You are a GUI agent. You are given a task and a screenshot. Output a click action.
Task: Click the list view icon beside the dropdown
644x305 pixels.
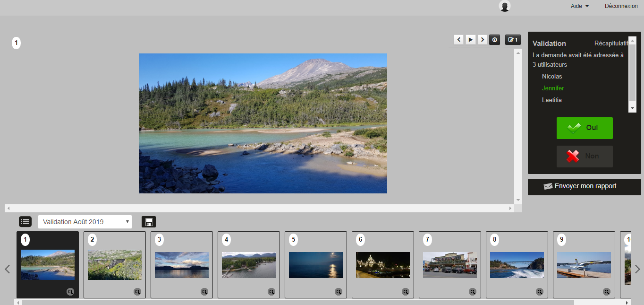point(25,221)
